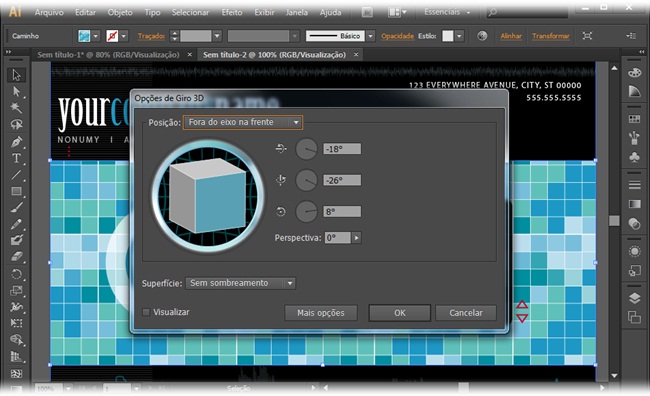Open the Color panel icon
Screen dimensions: 650x396
pyautogui.click(x=634, y=73)
